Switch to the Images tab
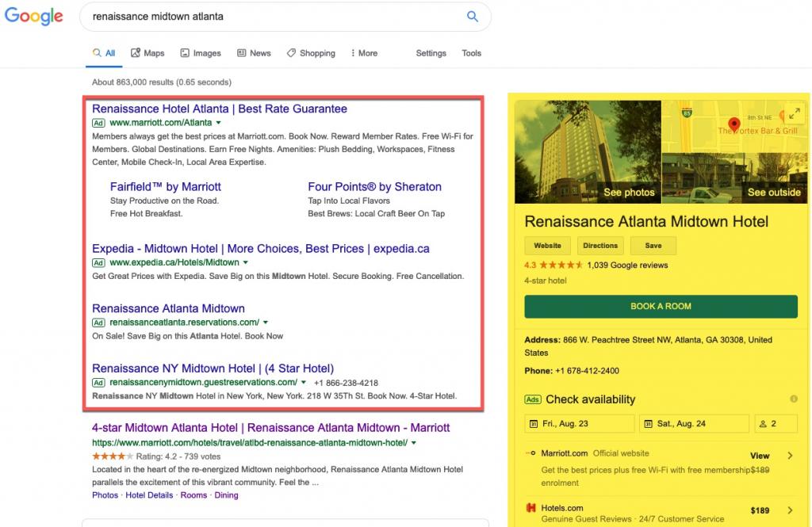The image size is (812, 527). (x=201, y=53)
